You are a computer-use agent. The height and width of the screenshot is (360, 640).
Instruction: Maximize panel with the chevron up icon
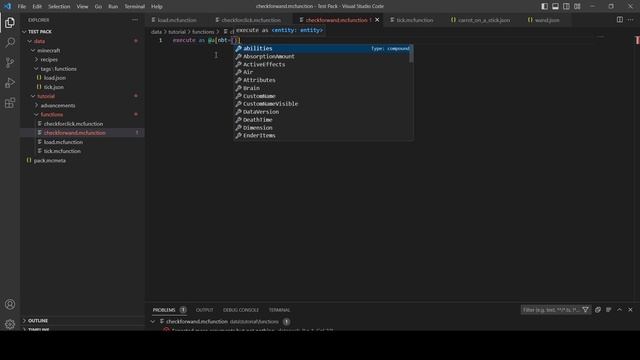(x=620, y=310)
